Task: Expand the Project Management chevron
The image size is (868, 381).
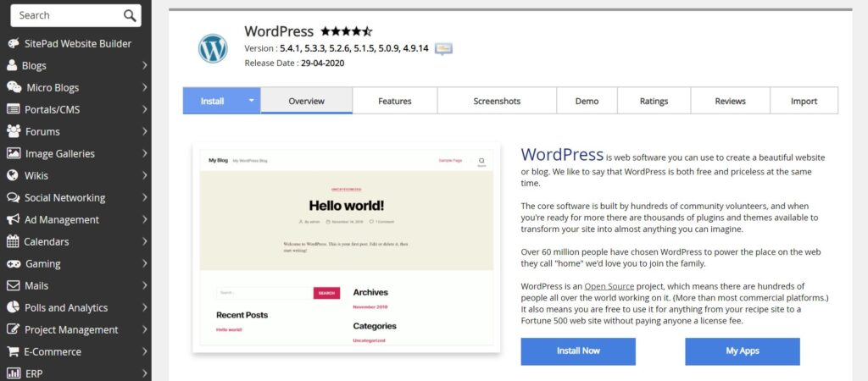Action: click(144, 329)
